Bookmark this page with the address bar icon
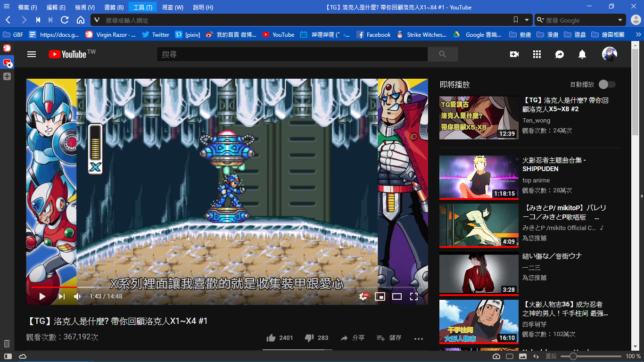This screenshot has width=644, height=362. pyautogui.click(x=516, y=20)
